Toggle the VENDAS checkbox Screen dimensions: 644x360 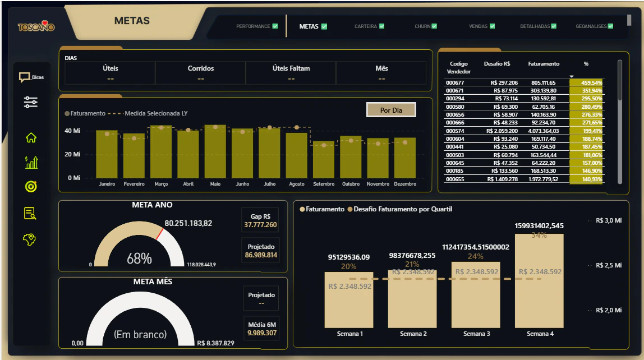pos(493,26)
